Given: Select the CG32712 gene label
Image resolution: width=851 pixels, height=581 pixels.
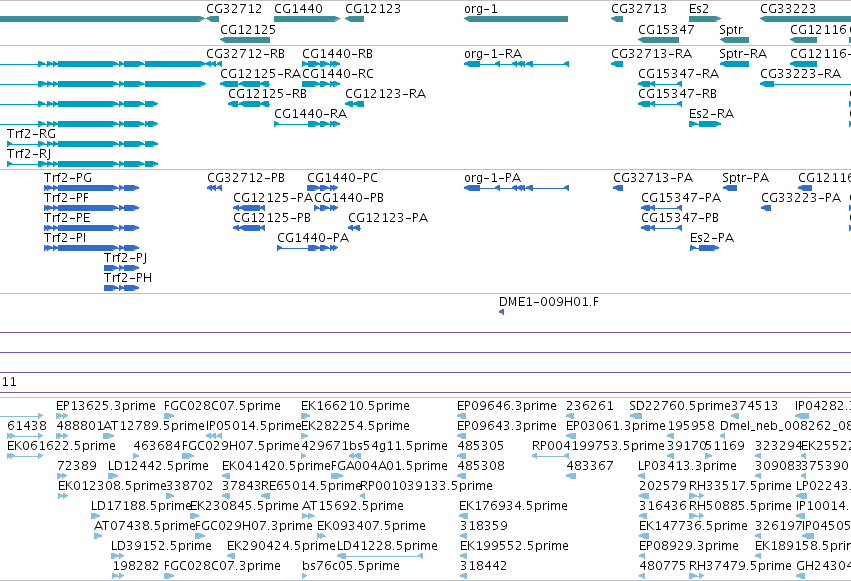Looking at the screenshot, I should [234, 9].
